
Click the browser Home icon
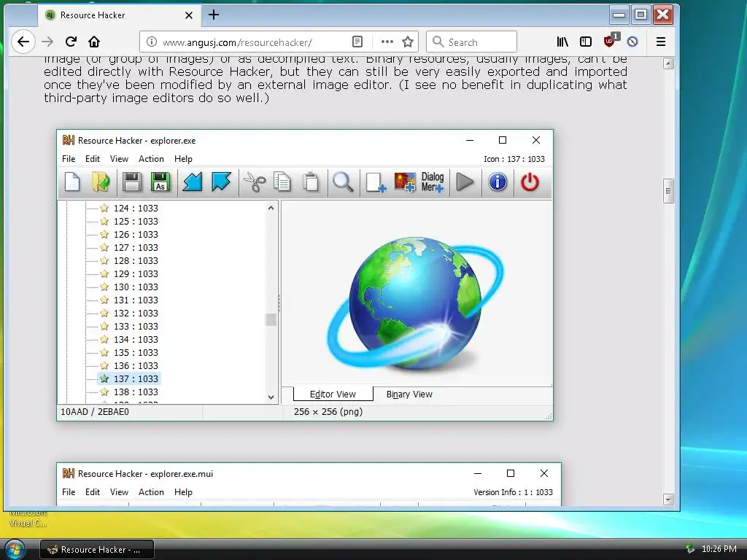(94, 42)
